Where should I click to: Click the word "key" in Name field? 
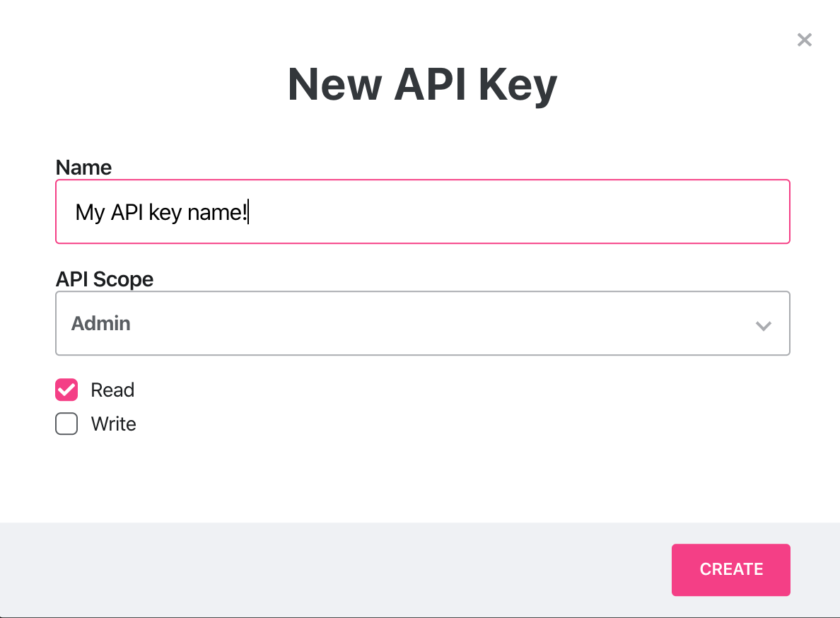165,213
